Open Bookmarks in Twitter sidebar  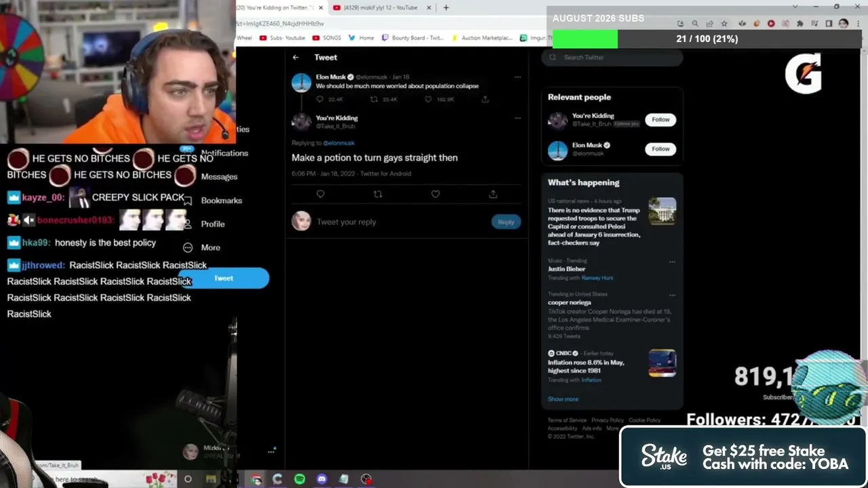coord(221,201)
